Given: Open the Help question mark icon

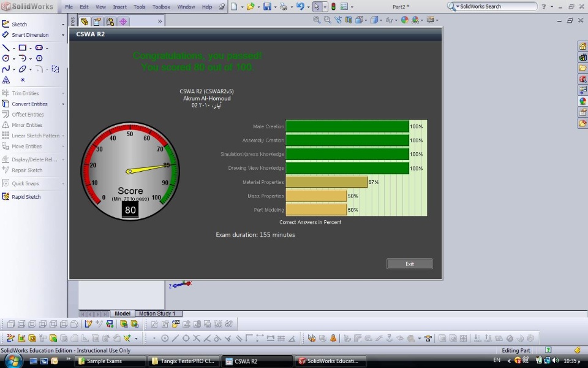Looking at the screenshot, I should pyautogui.click(x=544, y=6).
